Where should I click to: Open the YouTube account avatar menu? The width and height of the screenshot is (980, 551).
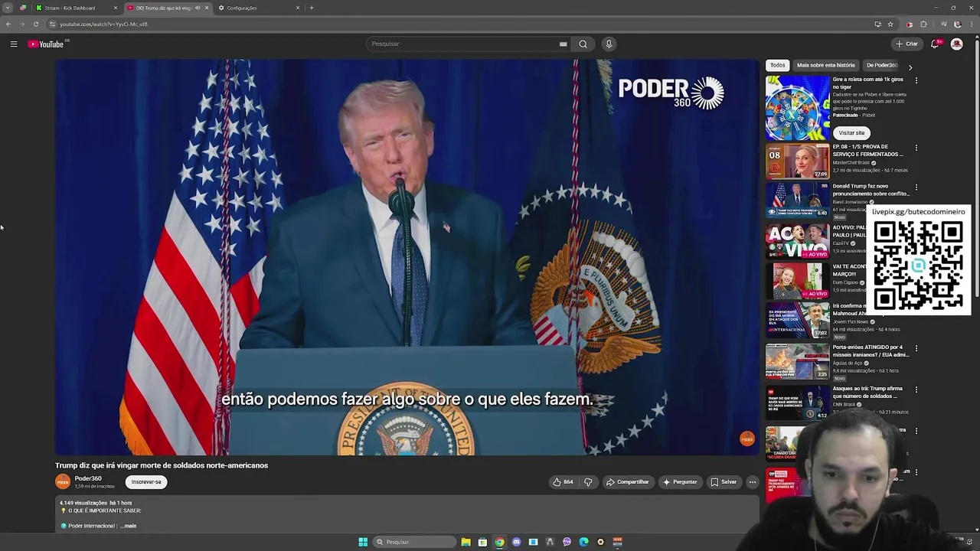[x=956, y=44]
